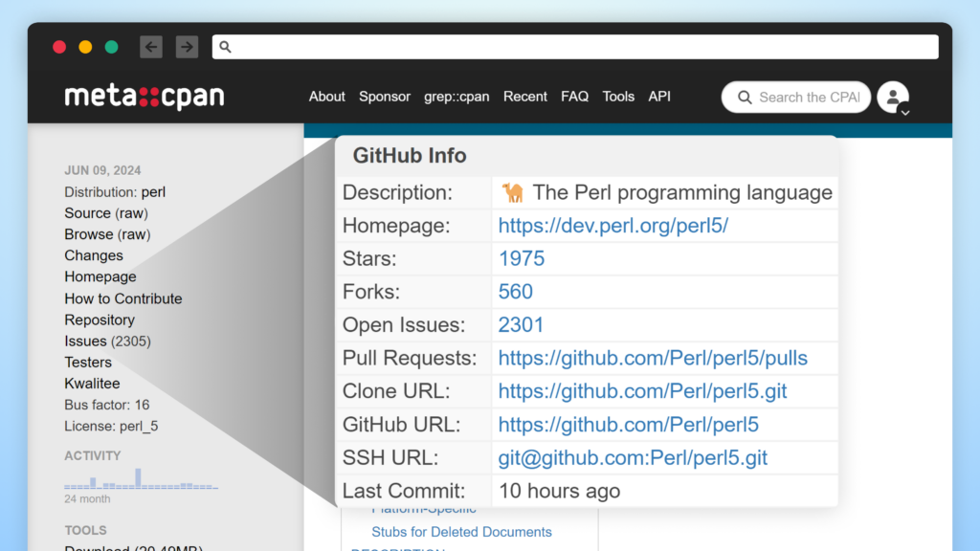Click the address bar search magnifier icon
This screenshot has width=980, height=551.
pyautogui.click(x=226, y=47)
